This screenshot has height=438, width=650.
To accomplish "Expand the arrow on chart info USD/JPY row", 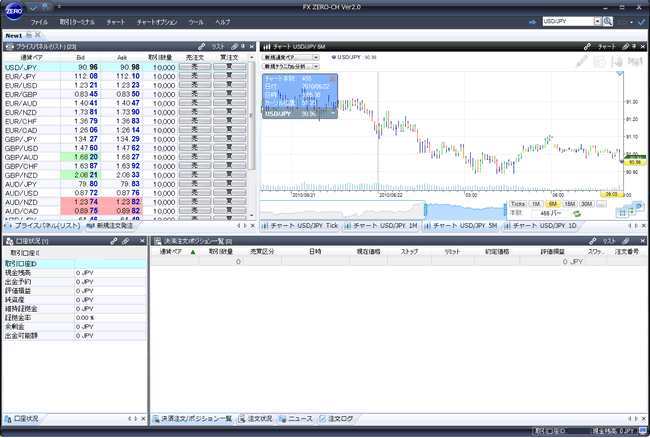I will point(332,113).
